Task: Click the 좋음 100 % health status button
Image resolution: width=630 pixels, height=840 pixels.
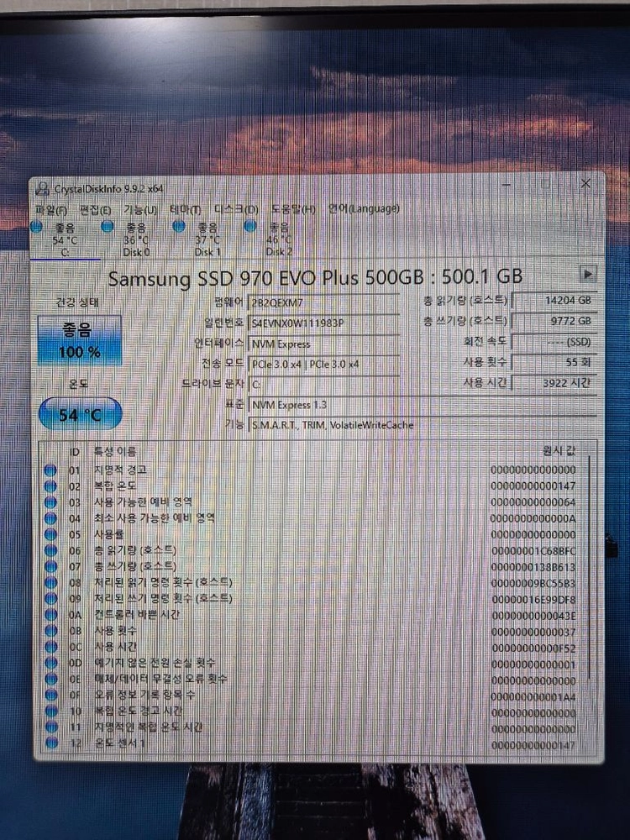Action: pos(80,341)
